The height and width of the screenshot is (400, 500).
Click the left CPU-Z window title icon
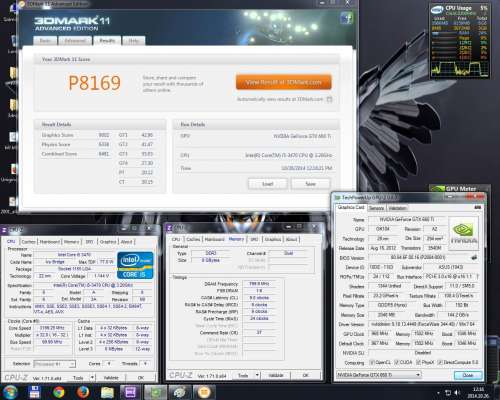point(4,230)
